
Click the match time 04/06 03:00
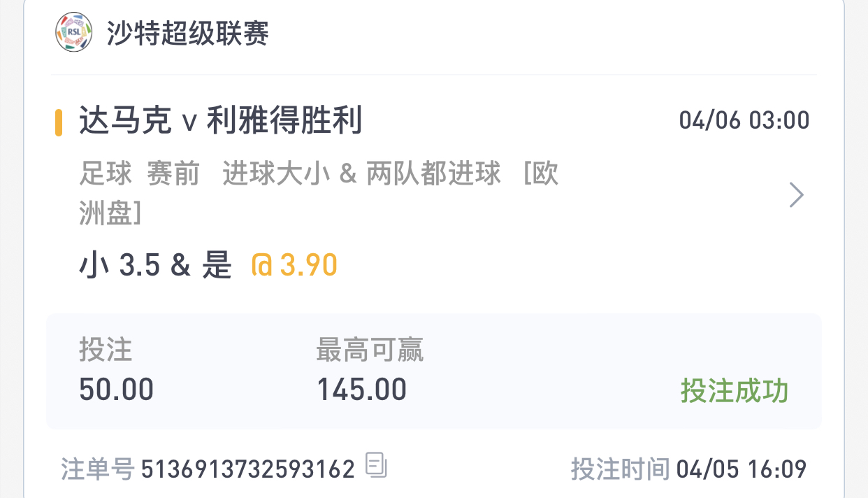[x=744, y=120]
